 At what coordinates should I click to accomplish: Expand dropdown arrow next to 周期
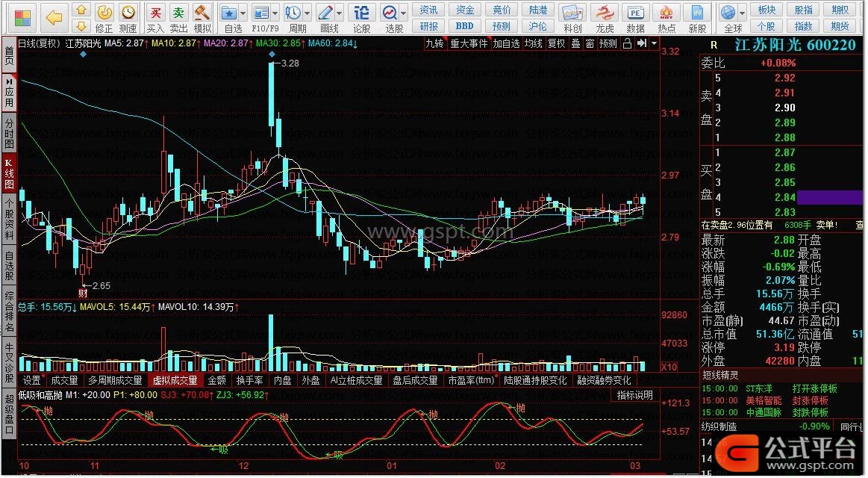coord(307,13)
